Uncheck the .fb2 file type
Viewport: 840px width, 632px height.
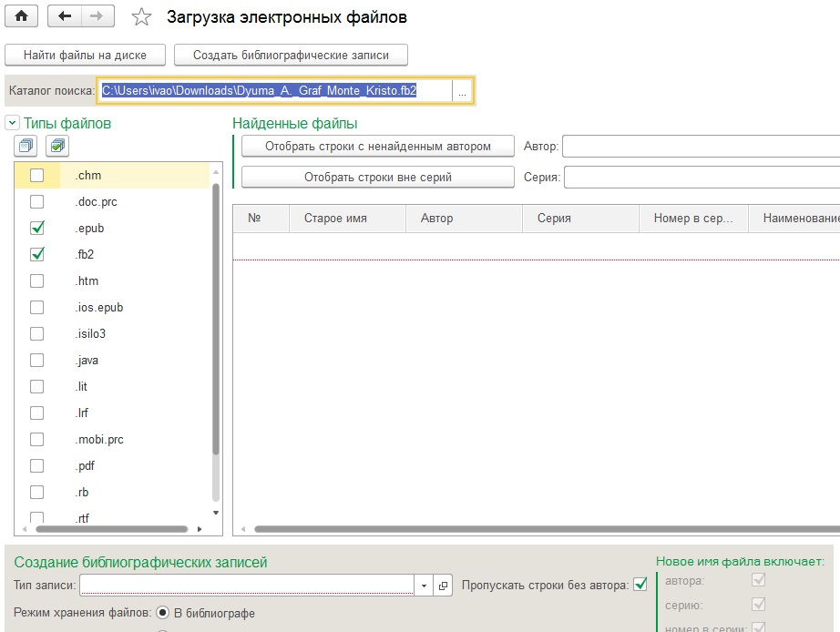(37, 254)
